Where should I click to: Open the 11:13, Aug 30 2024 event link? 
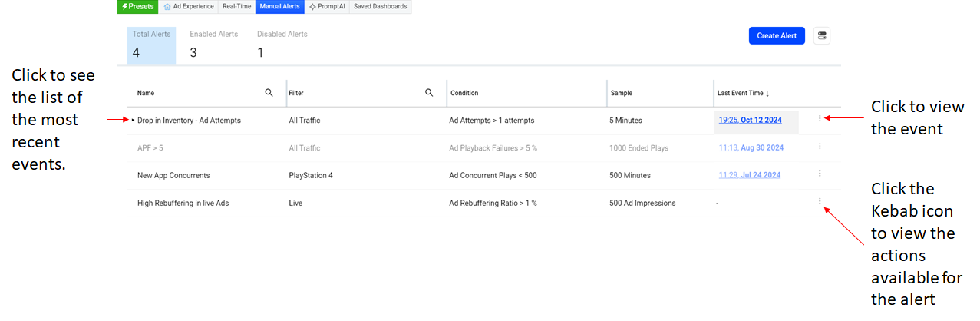(x=751, y=147)
